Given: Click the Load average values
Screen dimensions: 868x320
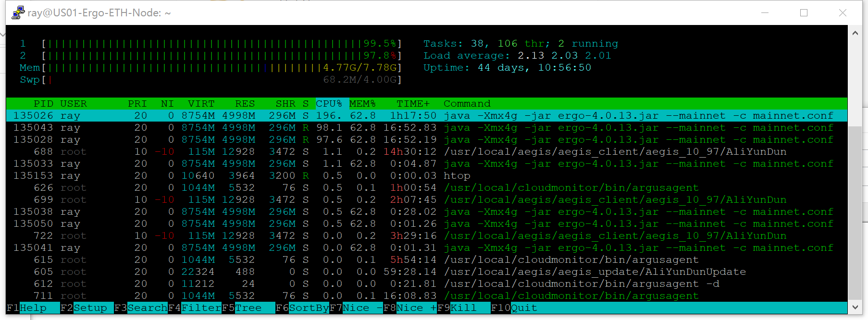Looking at the screenshot, I should pyautogui.click(x=564, y=56).
